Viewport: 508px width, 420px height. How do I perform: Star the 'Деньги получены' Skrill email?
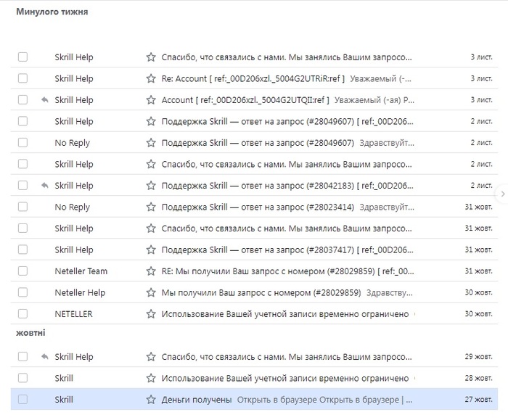(151, 400)
